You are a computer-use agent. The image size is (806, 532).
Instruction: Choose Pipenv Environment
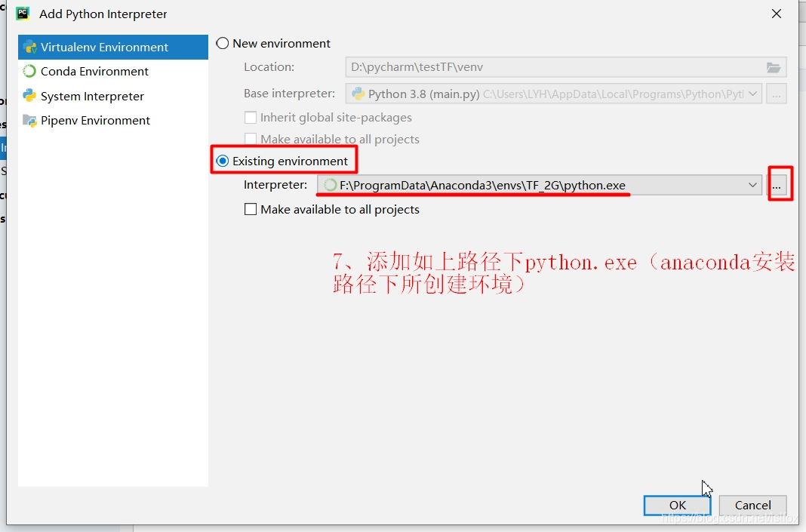113,120
